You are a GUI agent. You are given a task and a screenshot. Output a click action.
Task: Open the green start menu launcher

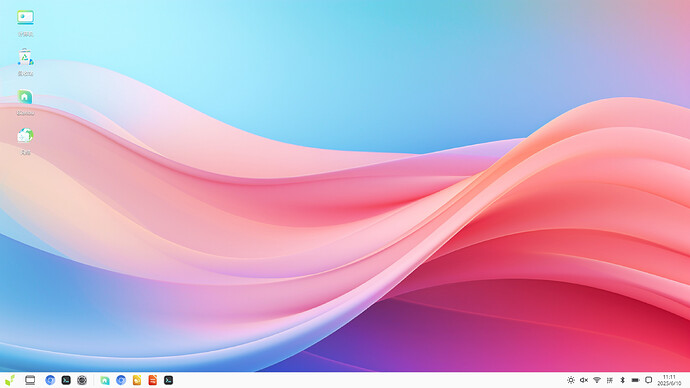(10, 380)
